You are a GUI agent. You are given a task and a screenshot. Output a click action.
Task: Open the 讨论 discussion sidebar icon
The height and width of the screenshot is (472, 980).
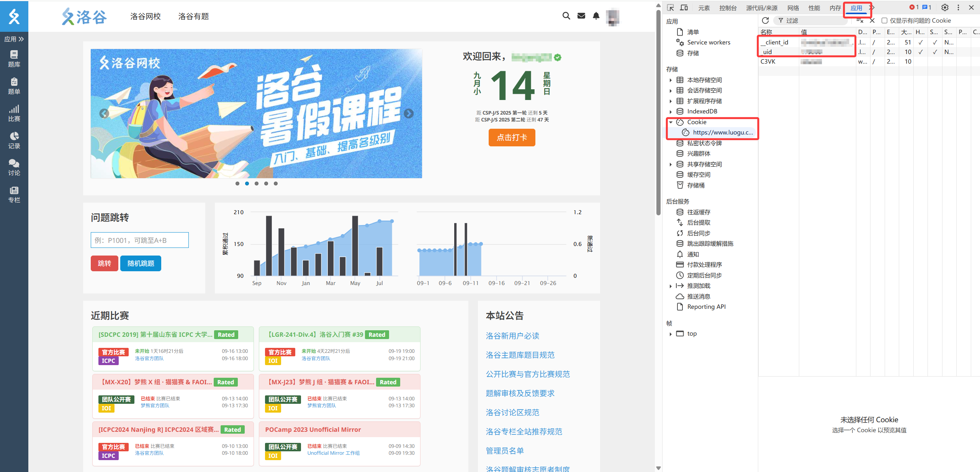point(14,167)
